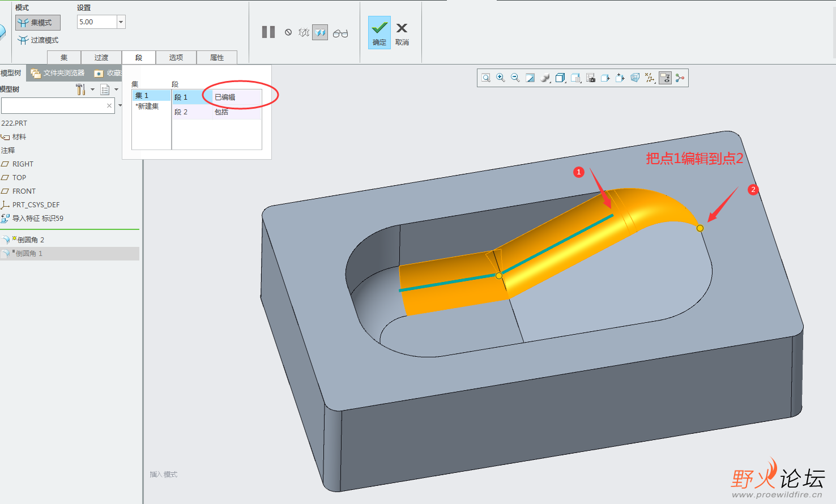Click the camera snapshot table icon

point(590,78)
